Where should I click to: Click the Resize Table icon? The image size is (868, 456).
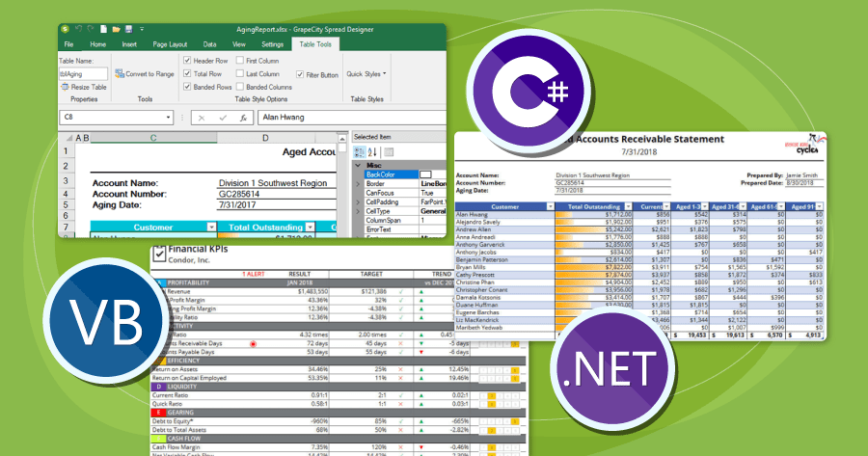[x=65, y=87]
